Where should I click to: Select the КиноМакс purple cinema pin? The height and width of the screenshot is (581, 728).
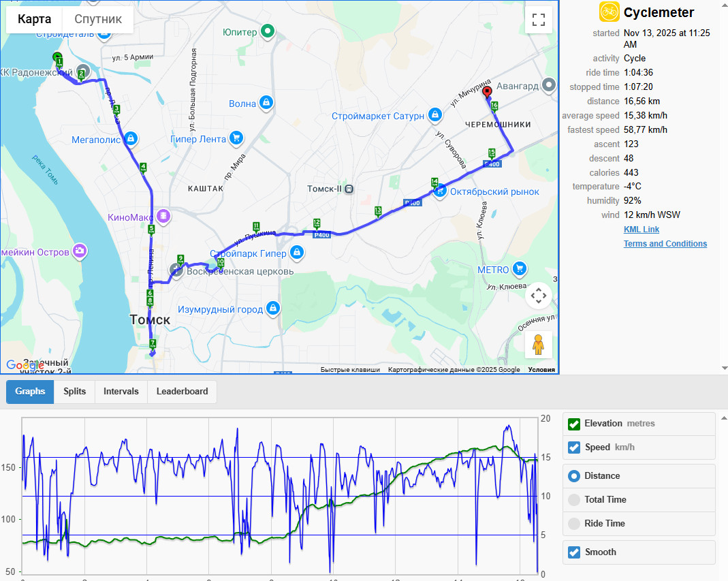[163, 216]
